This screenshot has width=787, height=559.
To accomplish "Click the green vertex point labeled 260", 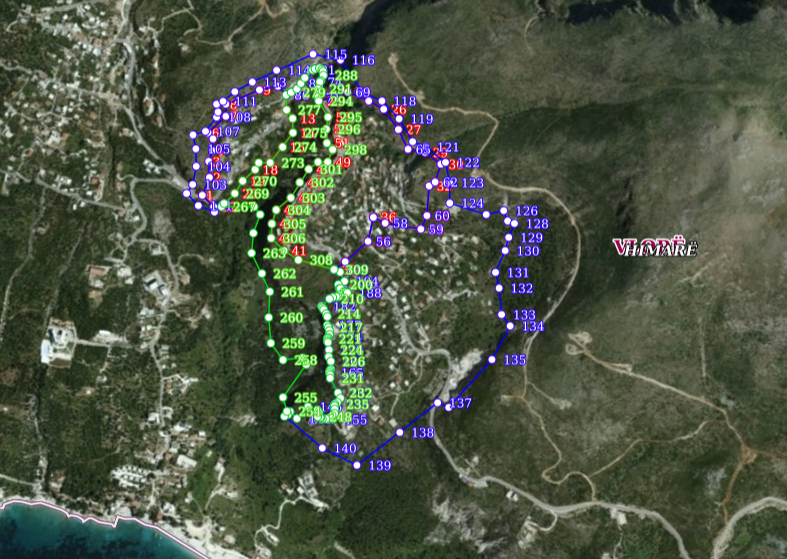I will (269, 317).
